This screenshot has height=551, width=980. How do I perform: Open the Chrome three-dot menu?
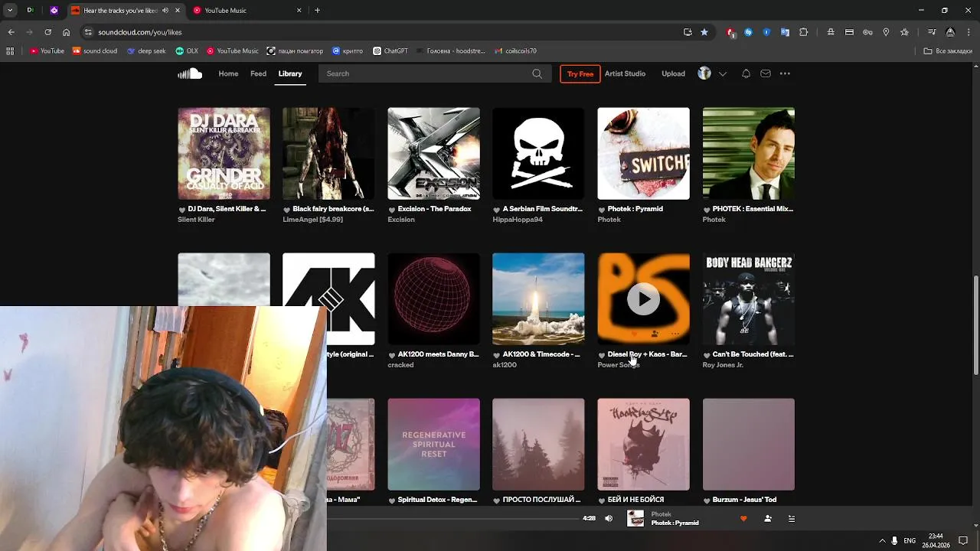pyautogui.click(x=969, y=32)
